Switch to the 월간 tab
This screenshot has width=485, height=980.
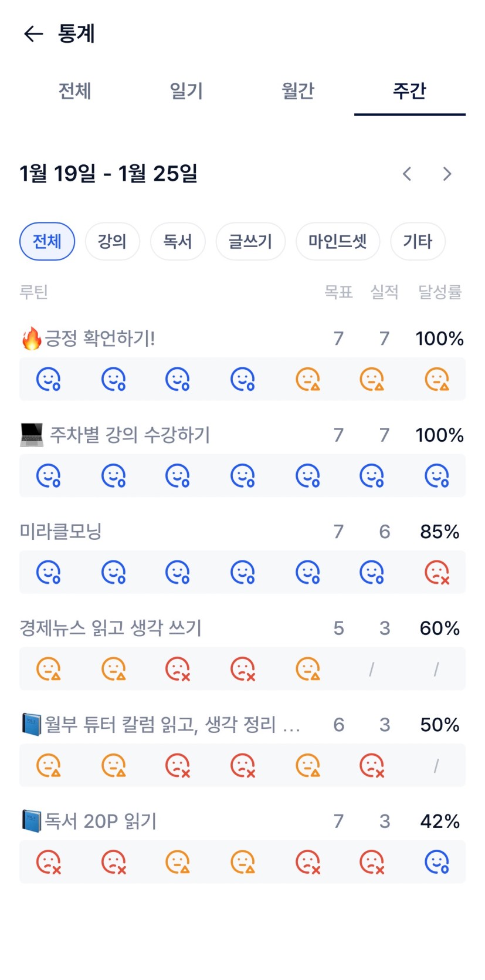pyautogui.click(x=298, y=91)
